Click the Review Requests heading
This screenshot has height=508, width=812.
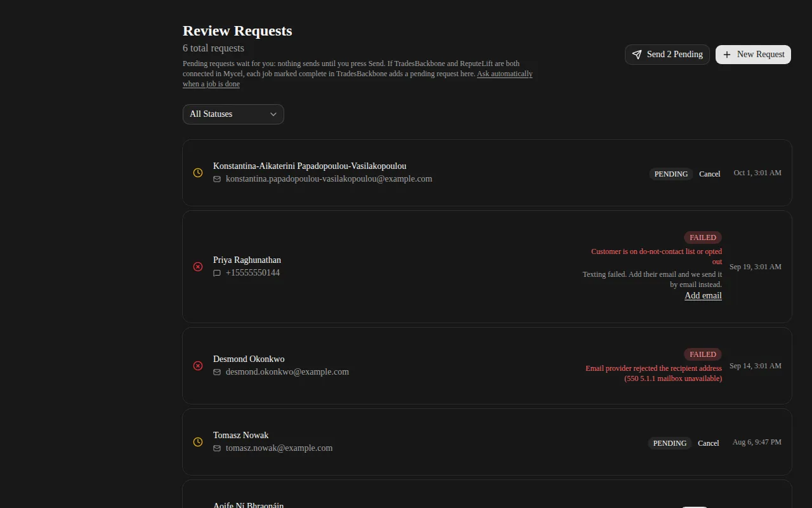pyautogui.click(x=237, y=30)
